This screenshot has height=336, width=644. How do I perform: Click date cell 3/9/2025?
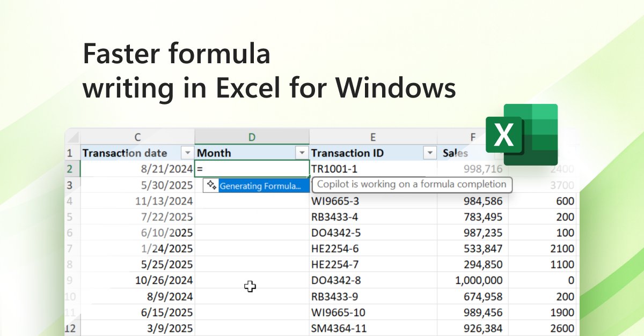pyautogui.click(x=137, y=328)
